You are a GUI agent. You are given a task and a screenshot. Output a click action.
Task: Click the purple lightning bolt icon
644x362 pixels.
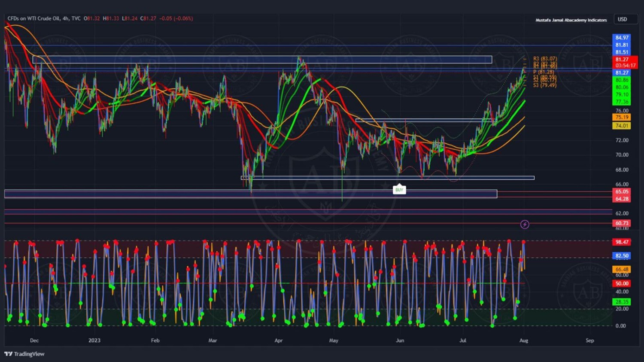click(x=525, y=224)
